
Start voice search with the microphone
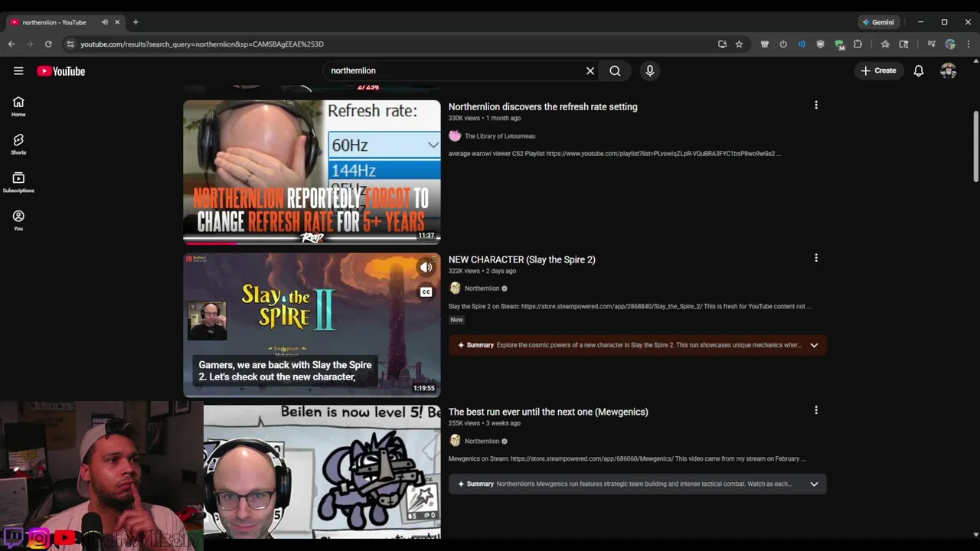[x=650, y=71]
